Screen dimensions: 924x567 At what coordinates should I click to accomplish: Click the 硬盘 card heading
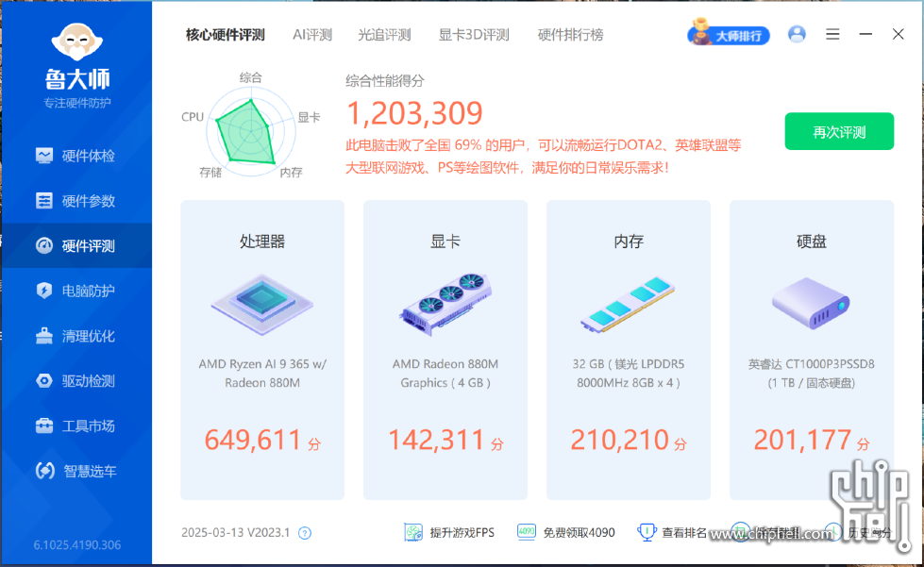coord(812,242)
